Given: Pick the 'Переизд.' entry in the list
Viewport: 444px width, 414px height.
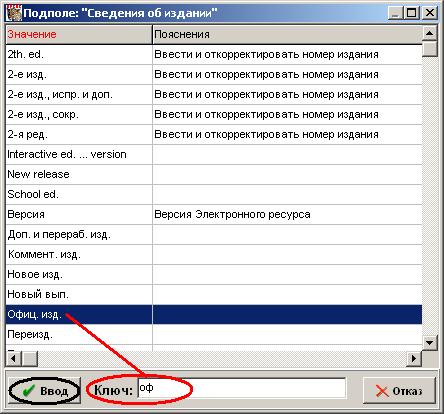Looking at the screenshot, I should [x=214, y=334].
